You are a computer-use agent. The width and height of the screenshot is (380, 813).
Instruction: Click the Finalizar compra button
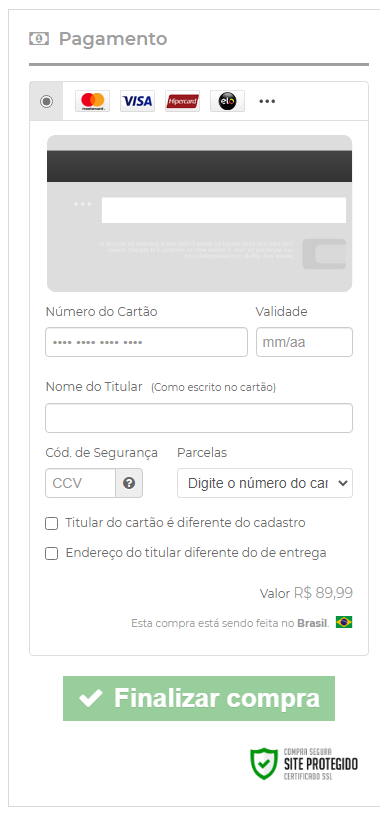click(199, 698)
